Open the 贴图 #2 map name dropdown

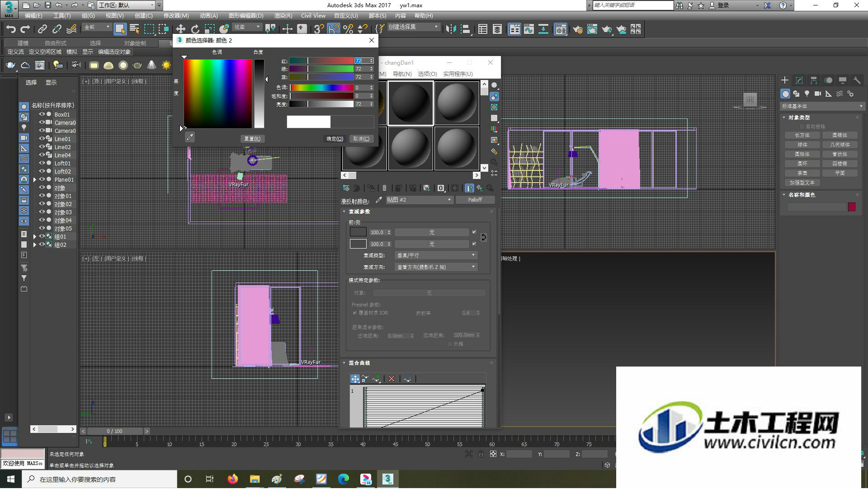tap(419, 200)
